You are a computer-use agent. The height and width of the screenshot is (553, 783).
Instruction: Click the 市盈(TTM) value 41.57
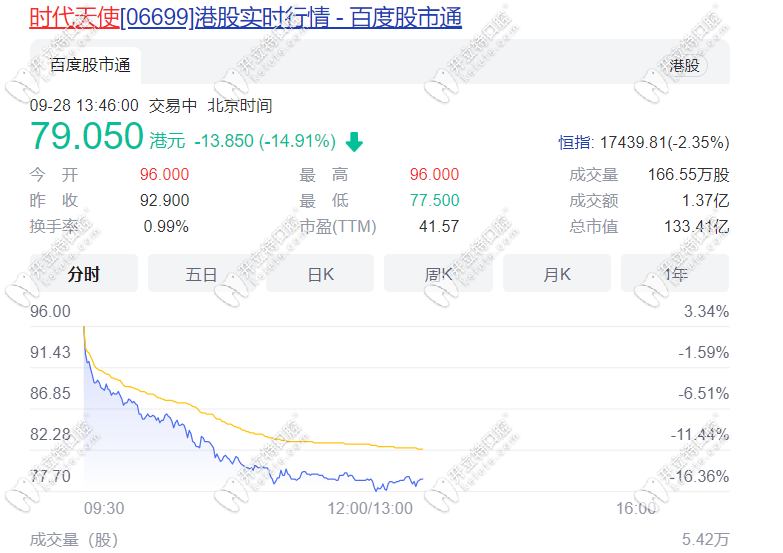439,226
